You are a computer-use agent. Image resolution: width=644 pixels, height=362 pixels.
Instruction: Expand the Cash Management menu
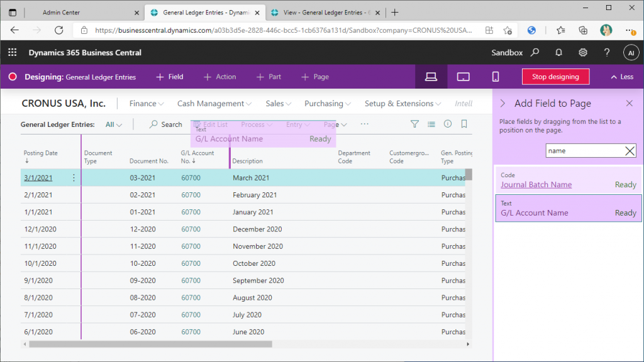pos(214,104)
